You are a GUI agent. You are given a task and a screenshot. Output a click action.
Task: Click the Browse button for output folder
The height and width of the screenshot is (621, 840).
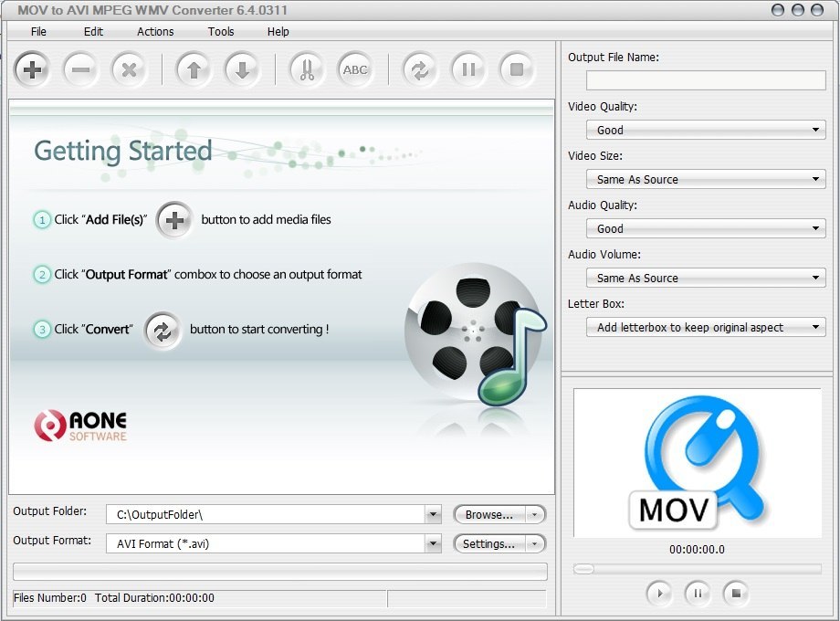[489, 514]
